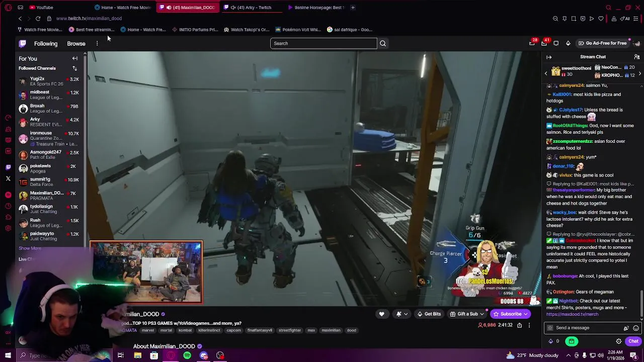Image resolution: width=644 pixels, height=362 pixels.
Task: Open the more options under the stream
Action: [x=529, y=325]
